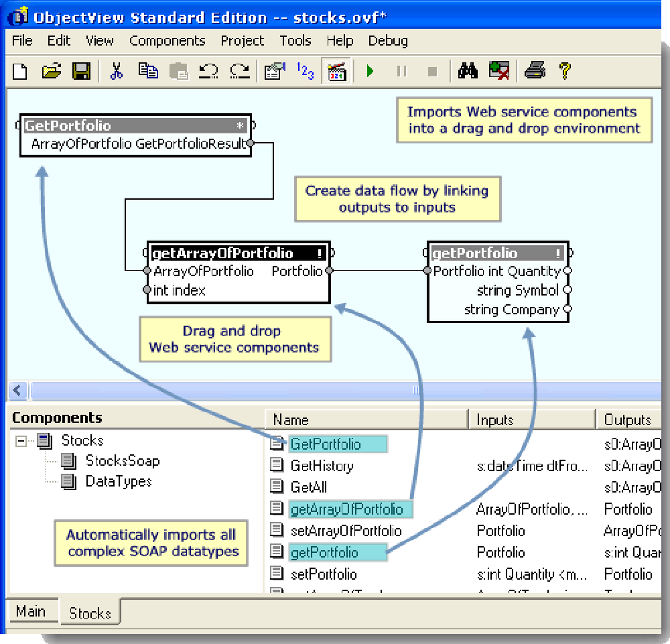This screenshot has height=644, width=670.
Task: Click the setPortfolio row document icon
Action: point(277,573)
